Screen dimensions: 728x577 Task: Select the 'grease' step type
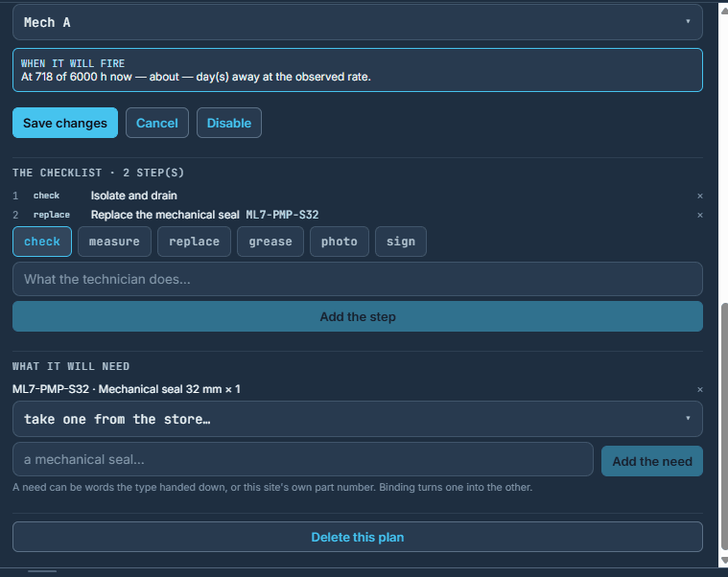click(270, 242)
